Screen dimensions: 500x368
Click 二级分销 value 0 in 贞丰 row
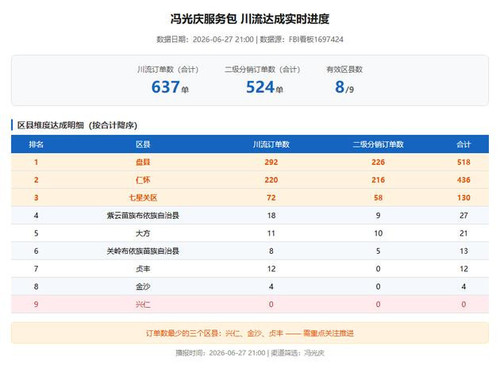pos(378,269)
